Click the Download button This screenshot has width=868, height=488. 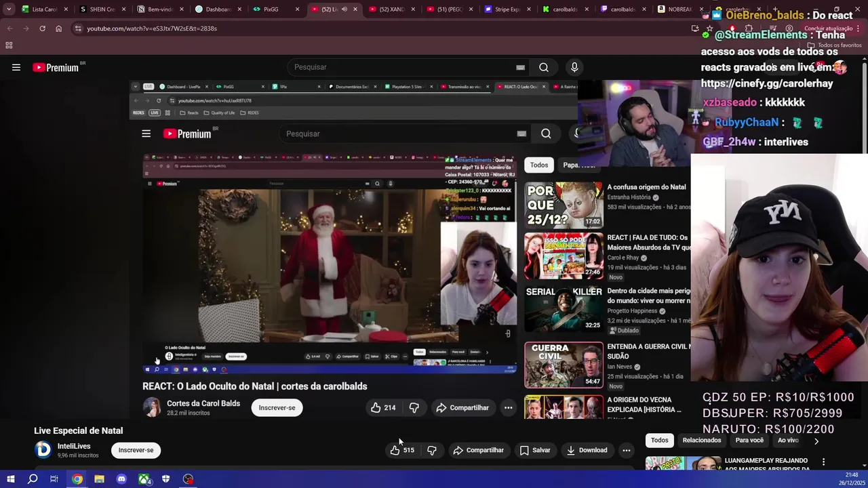coord(587,450)
